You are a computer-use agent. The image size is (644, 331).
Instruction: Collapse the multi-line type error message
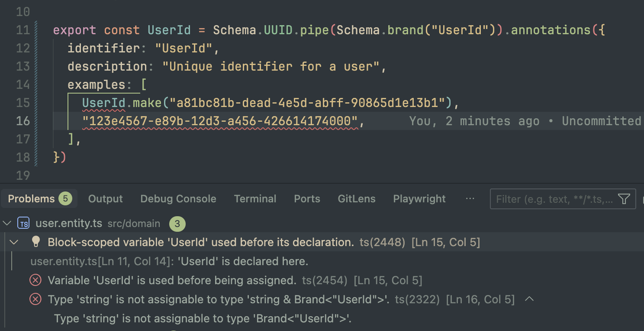click(529, 299)
